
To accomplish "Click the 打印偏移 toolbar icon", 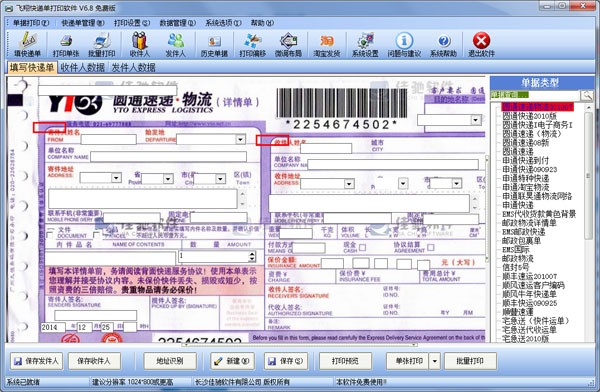I will click(253, 44).
